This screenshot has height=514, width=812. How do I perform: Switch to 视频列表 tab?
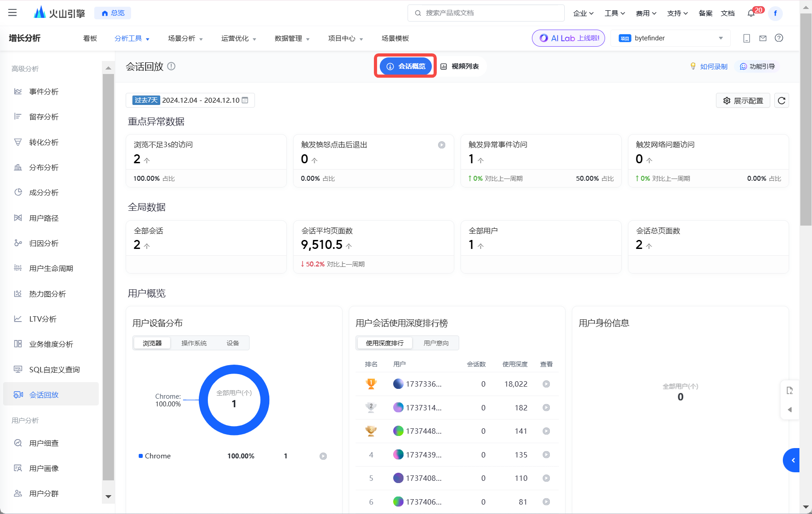click(460, 66)
